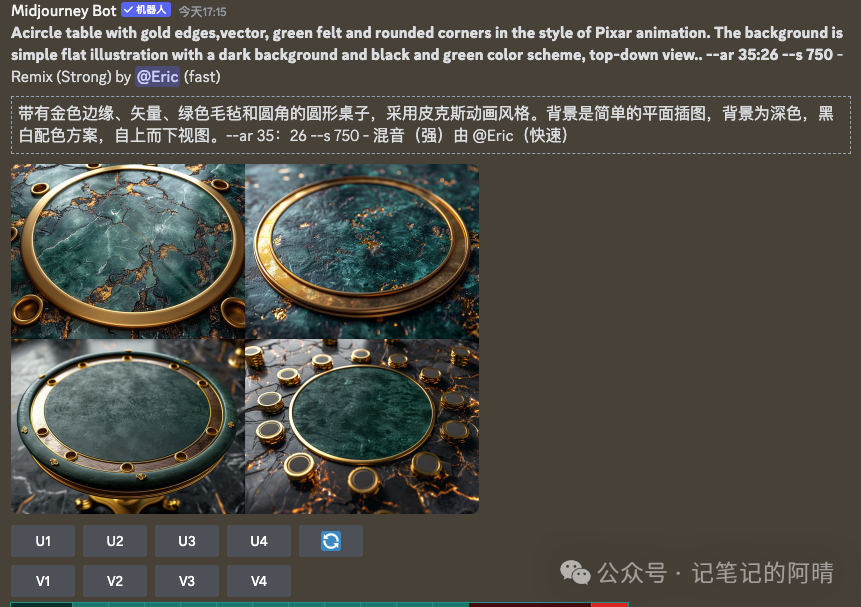Click the verified bot badge next to Midjourney Bot
Viewport: 861px width, 607px height.
[146, 10]
